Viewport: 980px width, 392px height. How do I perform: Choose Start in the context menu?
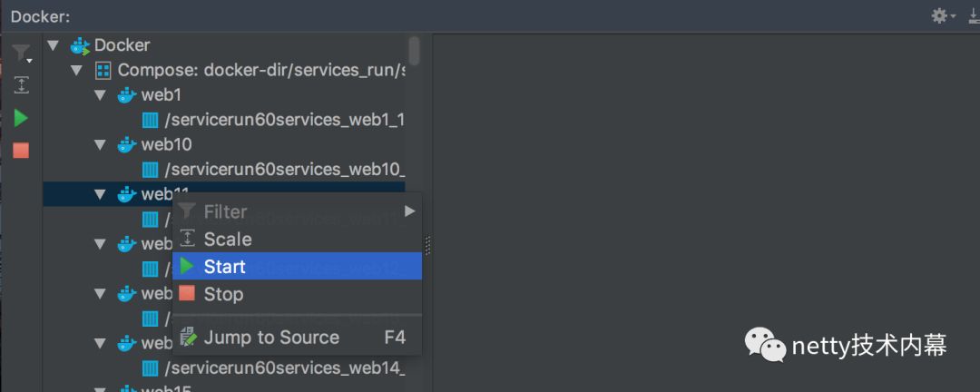tap(297, 267)
